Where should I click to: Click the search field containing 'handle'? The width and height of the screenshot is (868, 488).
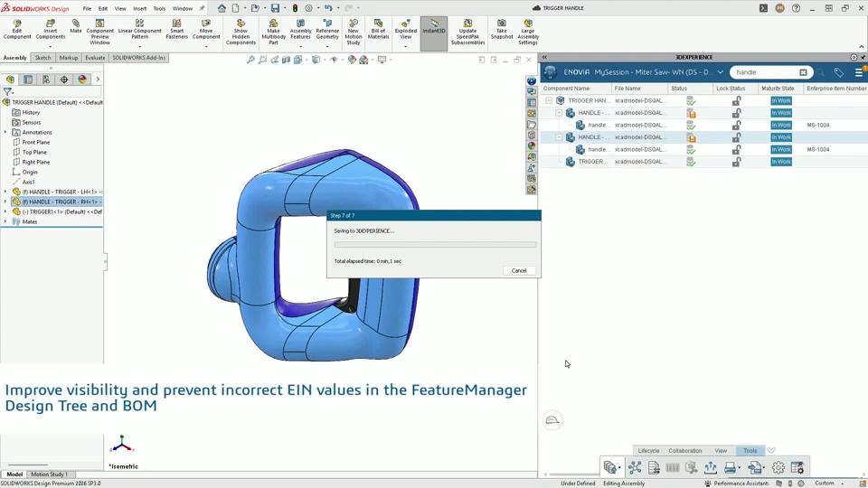[x=764, y=72]
